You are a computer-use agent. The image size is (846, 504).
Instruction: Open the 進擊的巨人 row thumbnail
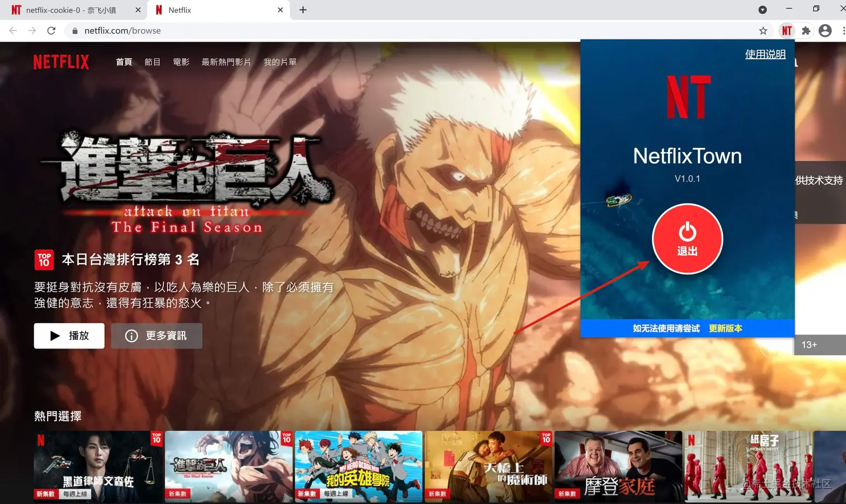tap(228, 465)
